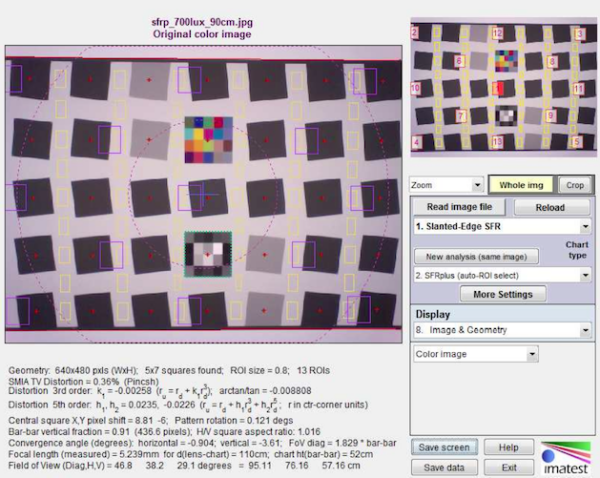Click the Save screen button
This screenshot has width=600, height=478.
point(443,447)
